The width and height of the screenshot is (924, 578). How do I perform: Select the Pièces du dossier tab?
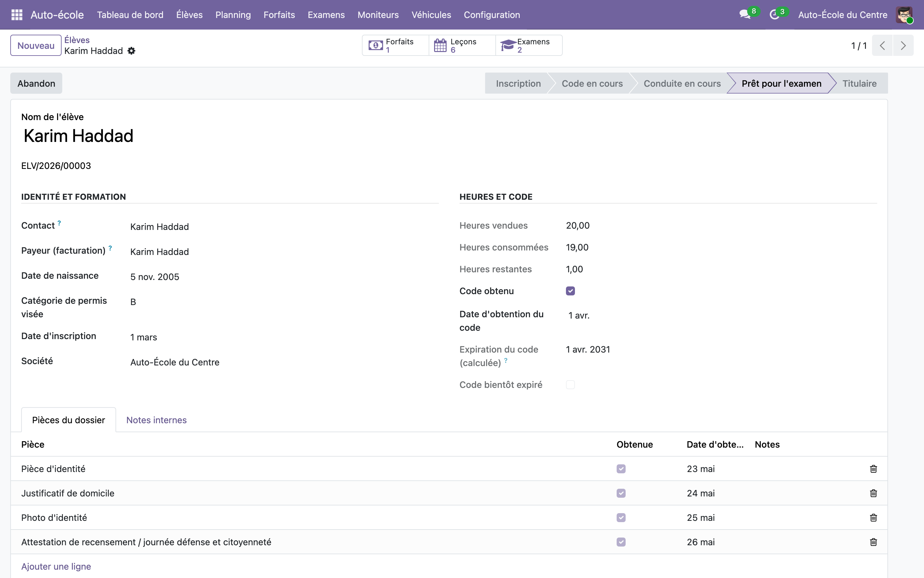68,420
